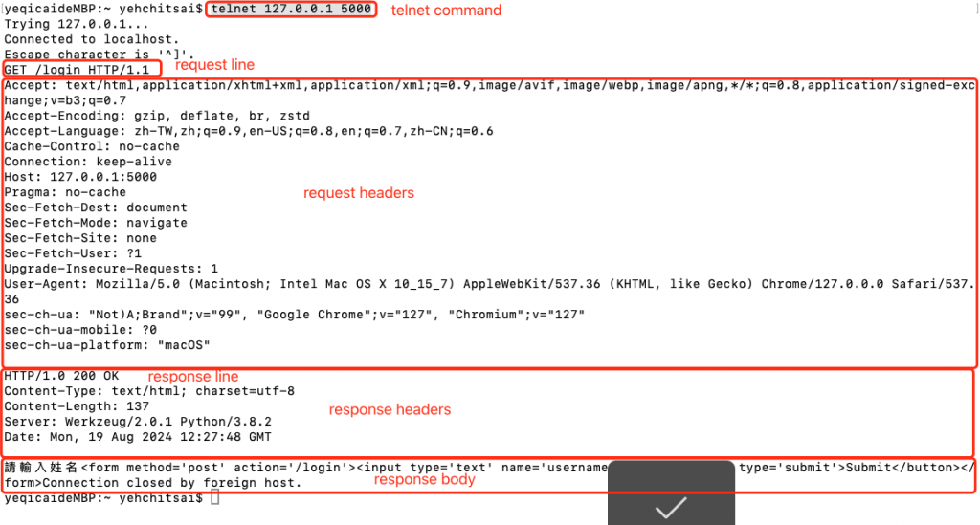Click the 'Host: 127.0.0.1:5000' header line

click(80, 177)
